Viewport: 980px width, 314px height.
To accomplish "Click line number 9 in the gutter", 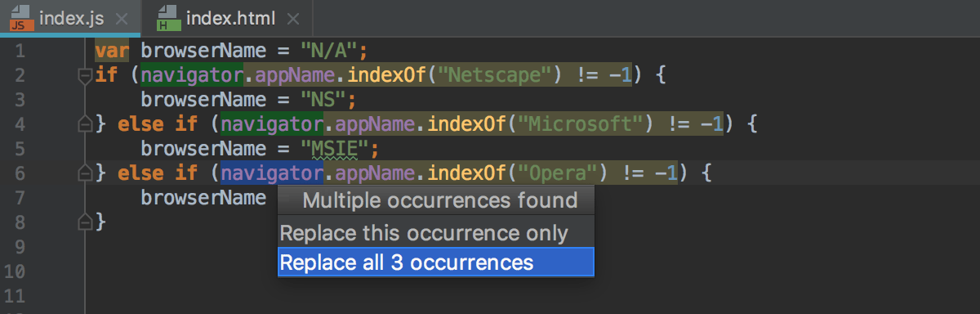I will click(x=20, y=246).
